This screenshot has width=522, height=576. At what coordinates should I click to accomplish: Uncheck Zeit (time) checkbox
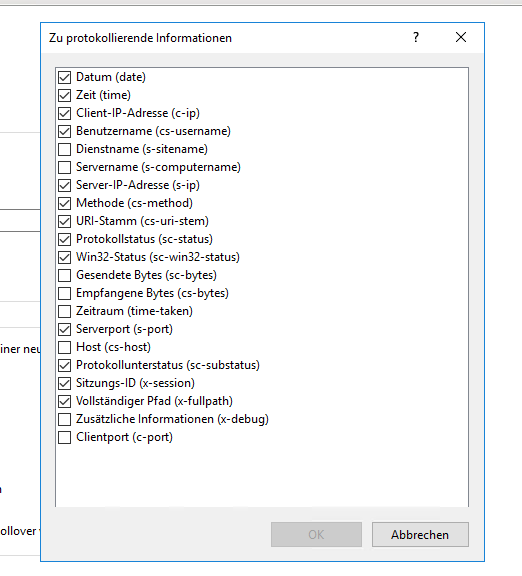tap(65, 95)
